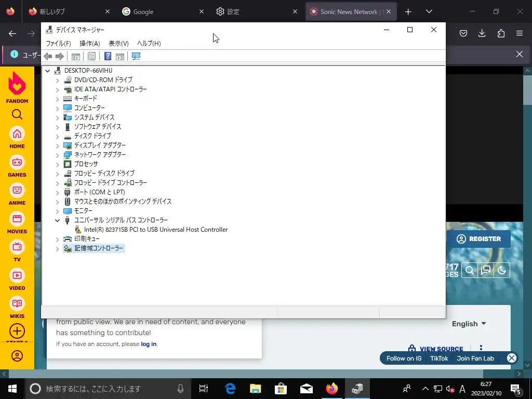
Task: Click the muted volume tray icon
Action: coord(450,389)
